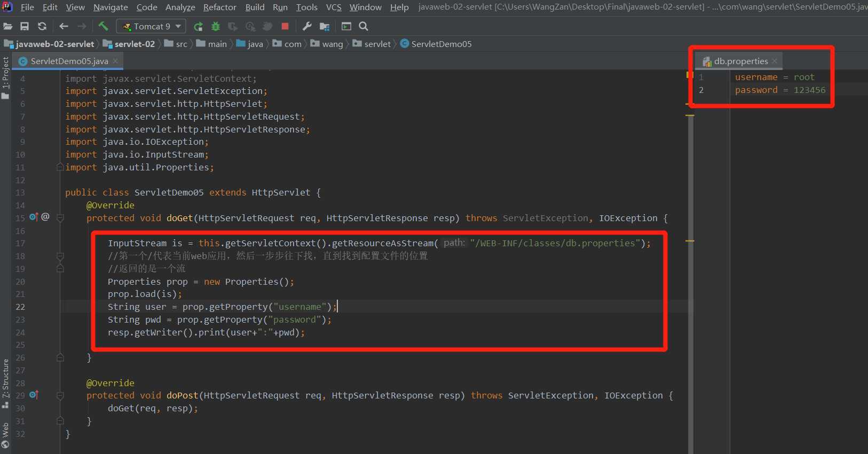The width and height of the screenshot is (868, 454).
Task: Open Settings via the wrench icon
Action: 307,26
